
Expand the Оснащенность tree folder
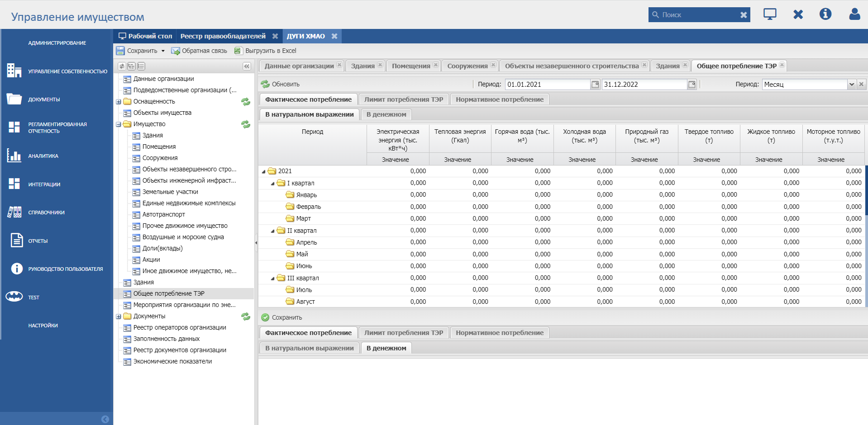click(119, 102)
